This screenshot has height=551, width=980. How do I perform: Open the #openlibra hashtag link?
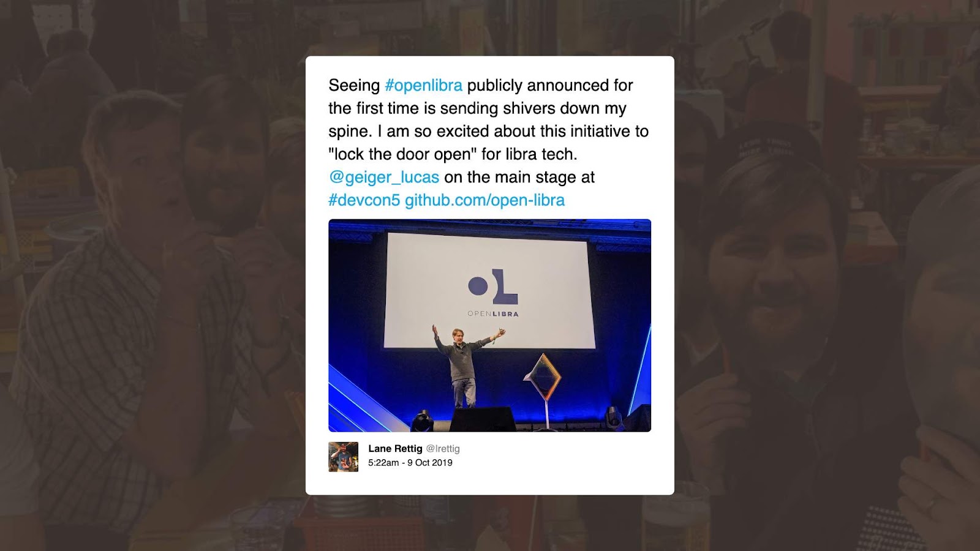pyautogui.click(x=423, y=85)
